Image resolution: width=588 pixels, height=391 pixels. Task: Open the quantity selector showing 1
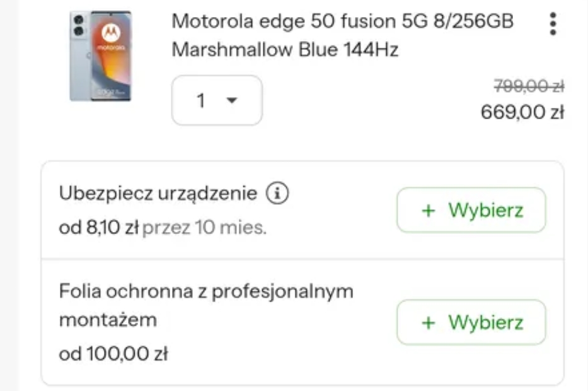click(216, 100)
